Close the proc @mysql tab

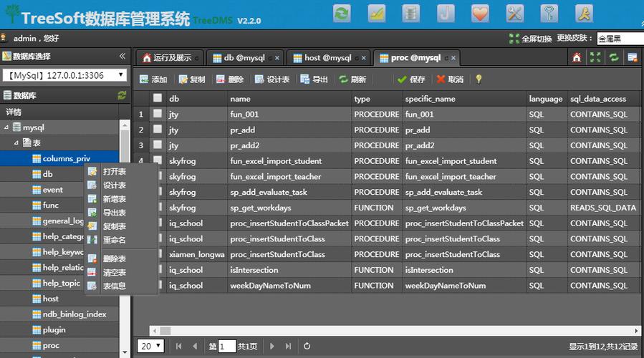(453, 58)
